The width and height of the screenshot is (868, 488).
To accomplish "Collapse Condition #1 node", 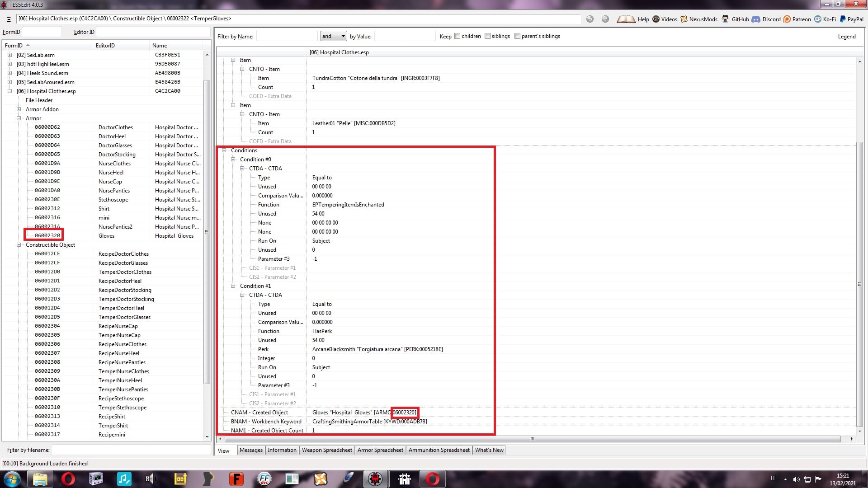I will [x=233, y=286].
